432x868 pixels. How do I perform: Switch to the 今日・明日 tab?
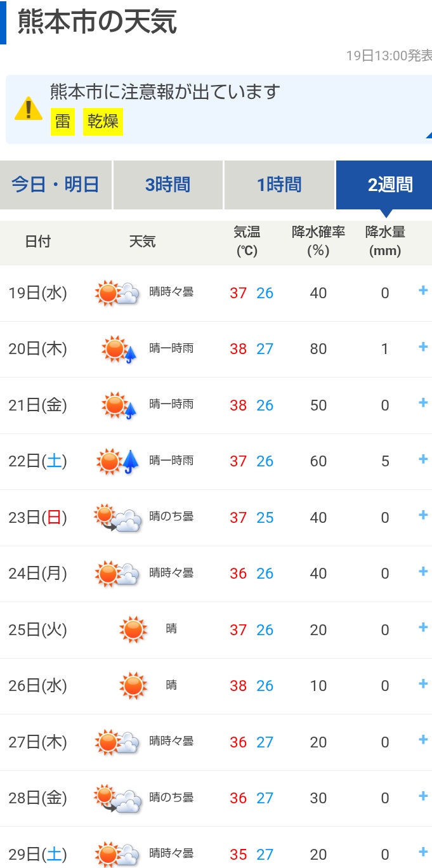(56, 185)
